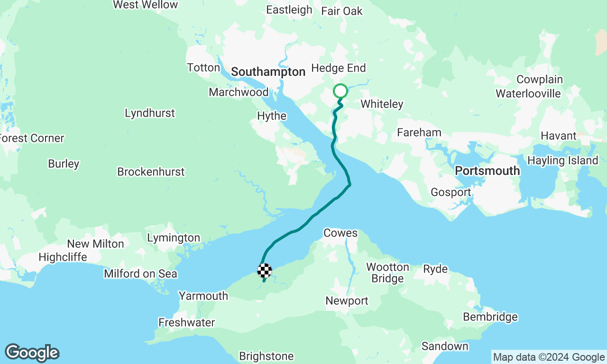The height and width of the screenshot is (364, 607).
Task: Click the green route start circle marker
Action: [340, 91]
